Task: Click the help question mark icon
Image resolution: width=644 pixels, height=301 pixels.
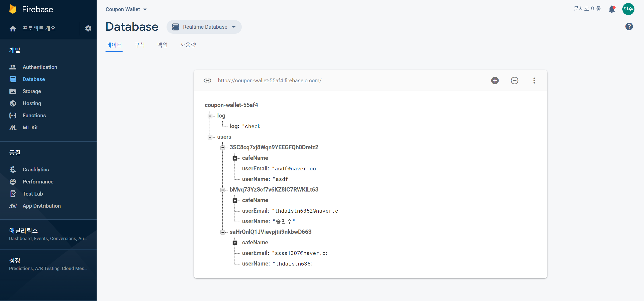Action: 629,26
